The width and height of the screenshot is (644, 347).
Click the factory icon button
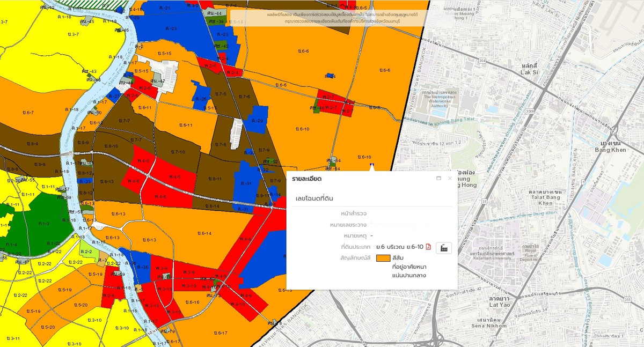pyautogui.click(x=444, y=247)
